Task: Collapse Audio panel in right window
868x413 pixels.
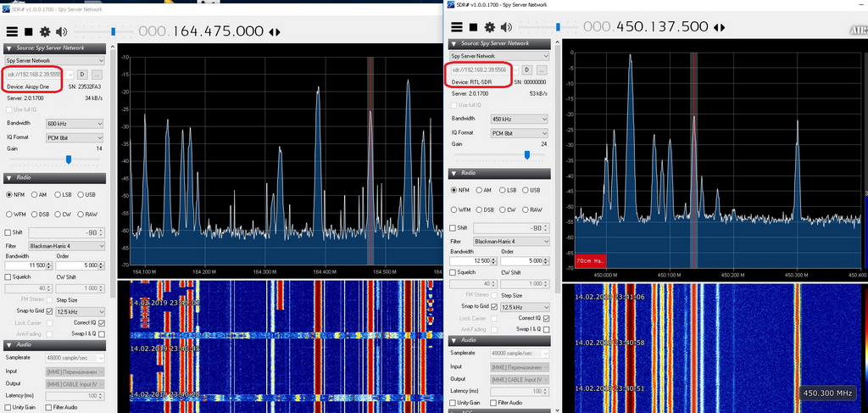Action: (454, 340)
